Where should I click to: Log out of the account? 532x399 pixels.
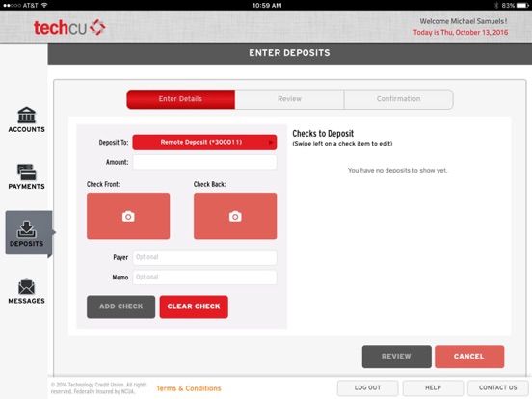pos(367,387)
